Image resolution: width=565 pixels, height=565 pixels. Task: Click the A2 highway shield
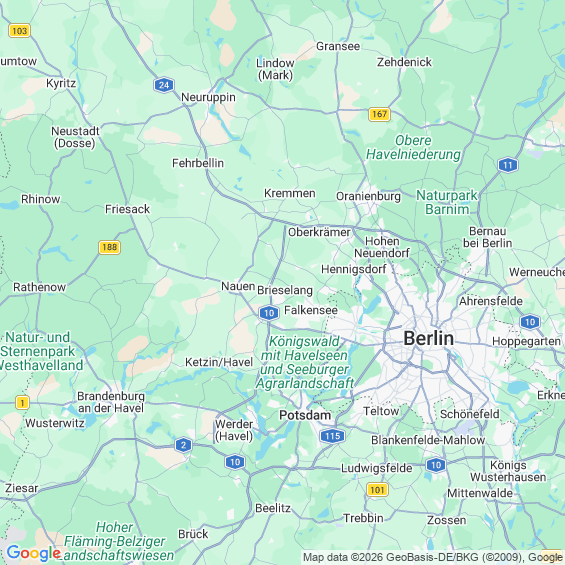pos(183,445)
